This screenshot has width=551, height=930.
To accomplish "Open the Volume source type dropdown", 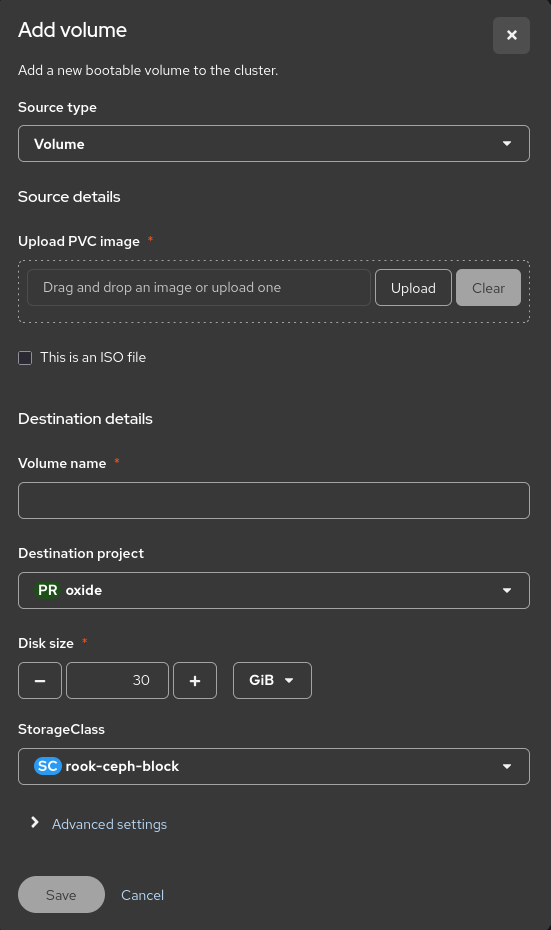I will (x=274, y=144).
